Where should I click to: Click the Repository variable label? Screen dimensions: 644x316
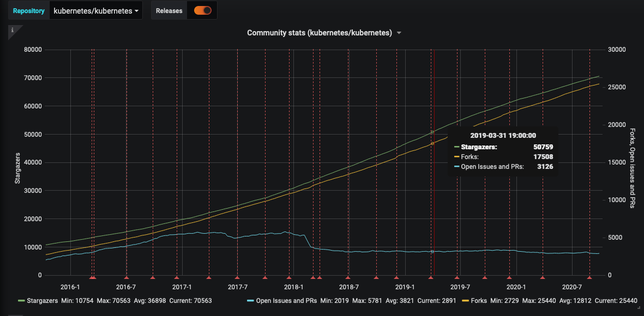pyautogui.click(x=29, y=11)
